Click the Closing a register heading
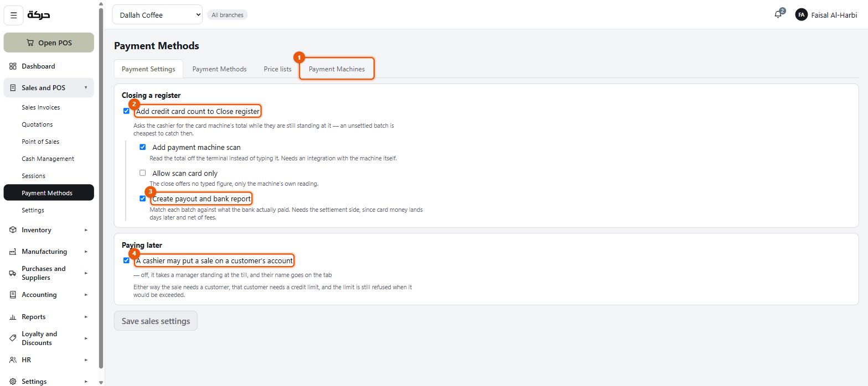 click(x=151, y=95)
